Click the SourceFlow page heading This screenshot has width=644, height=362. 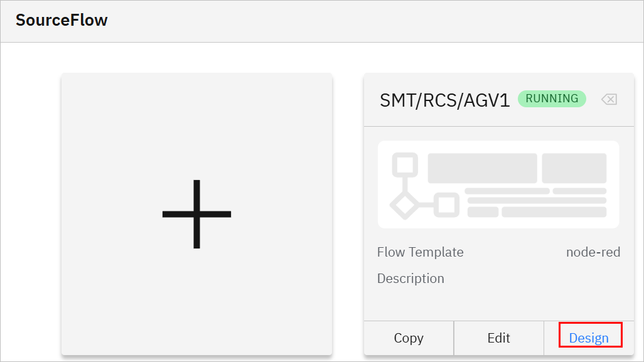62,20
